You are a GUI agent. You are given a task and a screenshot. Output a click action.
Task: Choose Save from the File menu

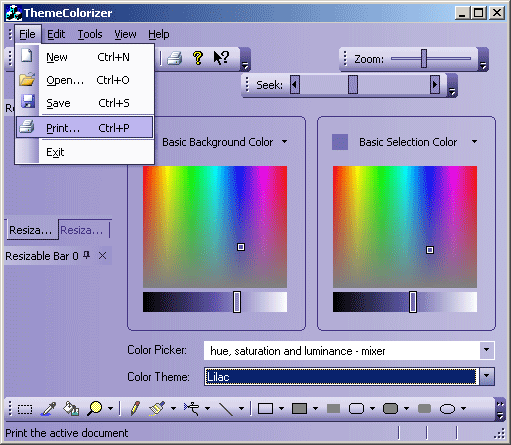[x=85, y=103]
